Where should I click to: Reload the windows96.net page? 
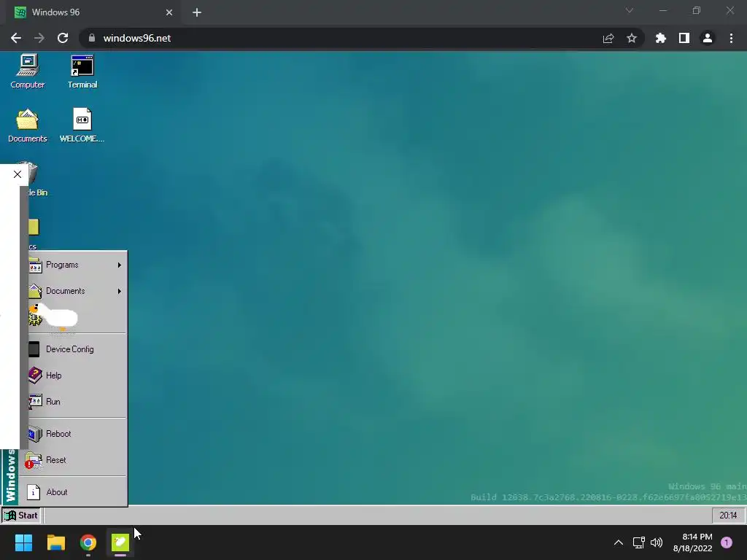pos(63,38)
